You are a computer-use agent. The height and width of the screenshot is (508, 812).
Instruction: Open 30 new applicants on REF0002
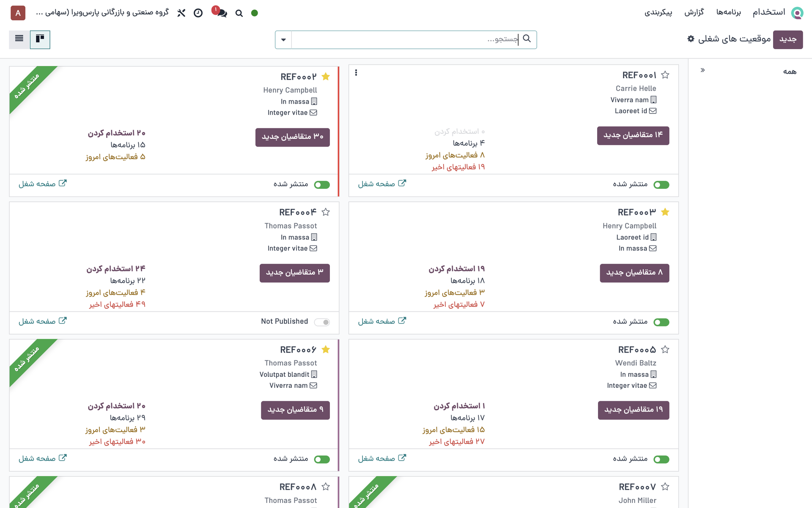(x=293, y=137)
